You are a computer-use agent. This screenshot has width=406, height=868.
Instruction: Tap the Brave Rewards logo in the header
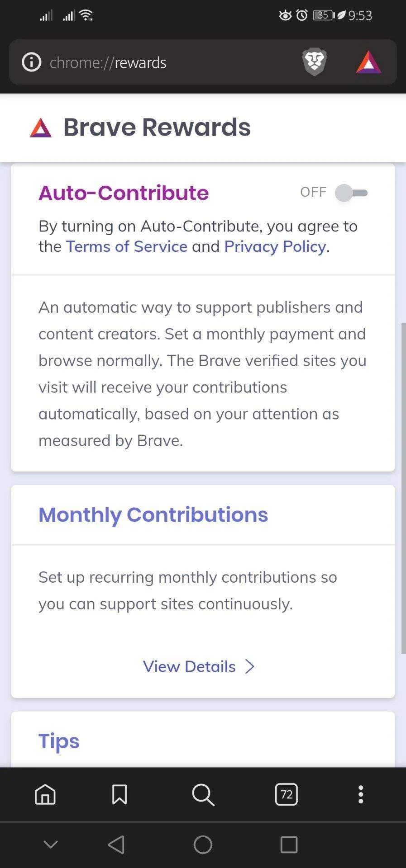tap(41, 127)
